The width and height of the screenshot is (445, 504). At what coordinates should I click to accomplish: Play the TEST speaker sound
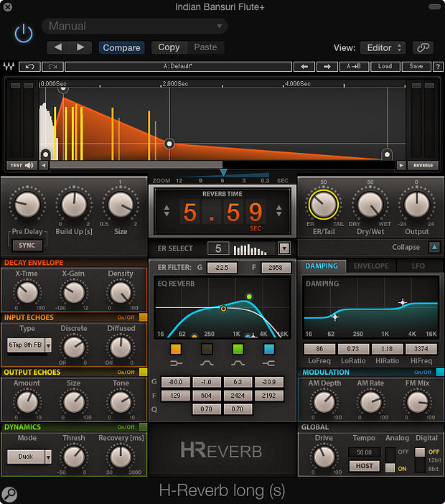22,166
